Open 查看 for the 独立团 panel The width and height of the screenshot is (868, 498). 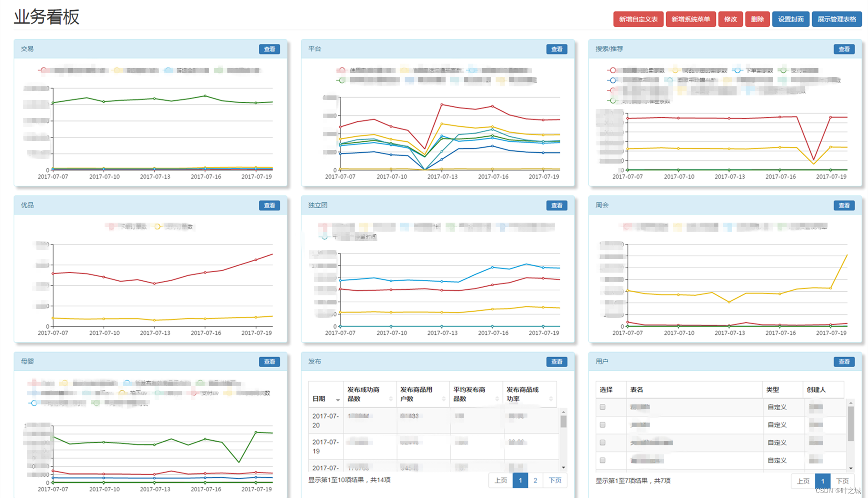pos(557,205)
